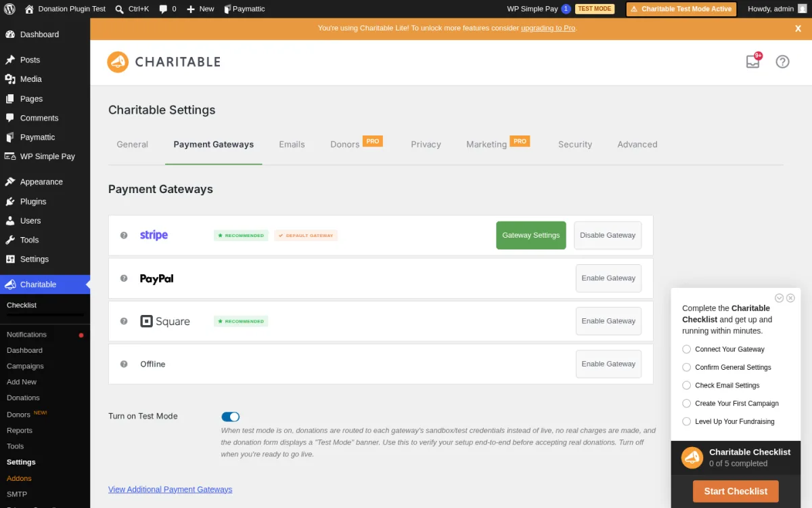Disable the Stripe gateway
The image size is (812, 508).
pos(608,235)
